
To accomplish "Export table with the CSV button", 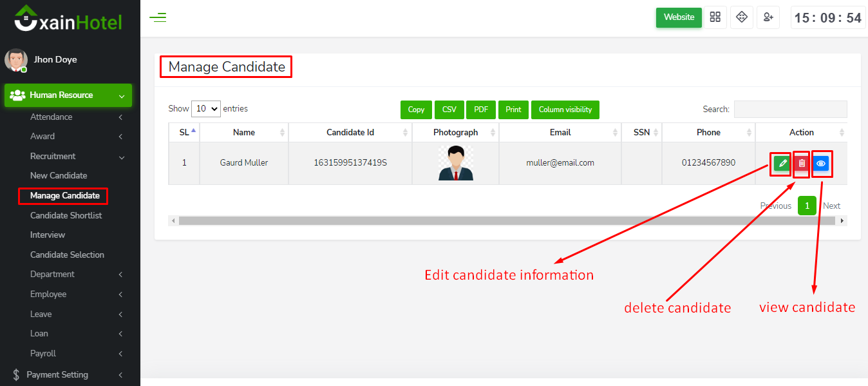I will (449, 110).
